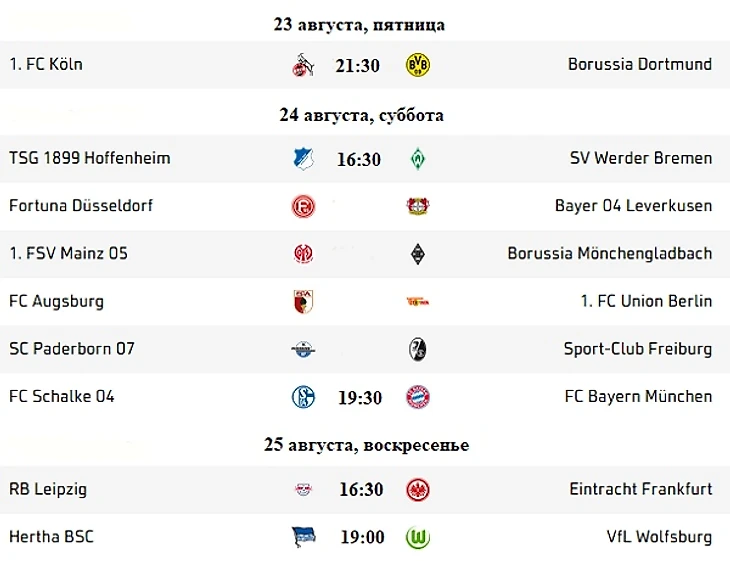
Task: Click the FC Augsburg crest
Action: (x=304, y=302)
